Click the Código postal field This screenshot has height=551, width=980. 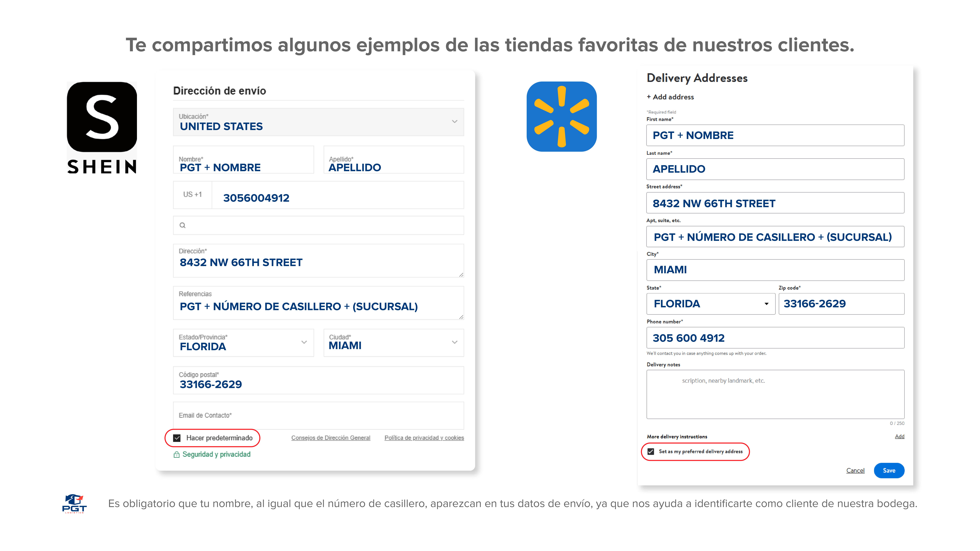coord(318,380)
